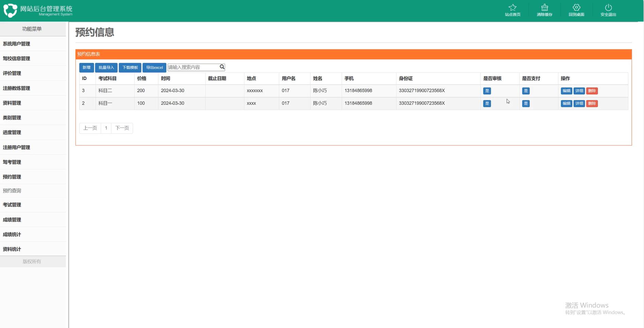Viewport: 644px width, 328px height.
Task: Expand 注册教练管理 menu
Action: [x=33, y=88]
